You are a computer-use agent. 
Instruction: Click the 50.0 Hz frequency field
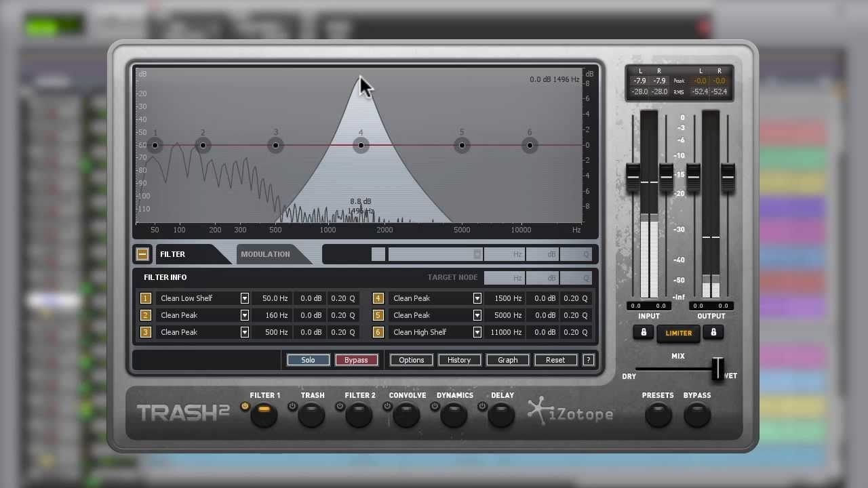[x=272, y=298]
